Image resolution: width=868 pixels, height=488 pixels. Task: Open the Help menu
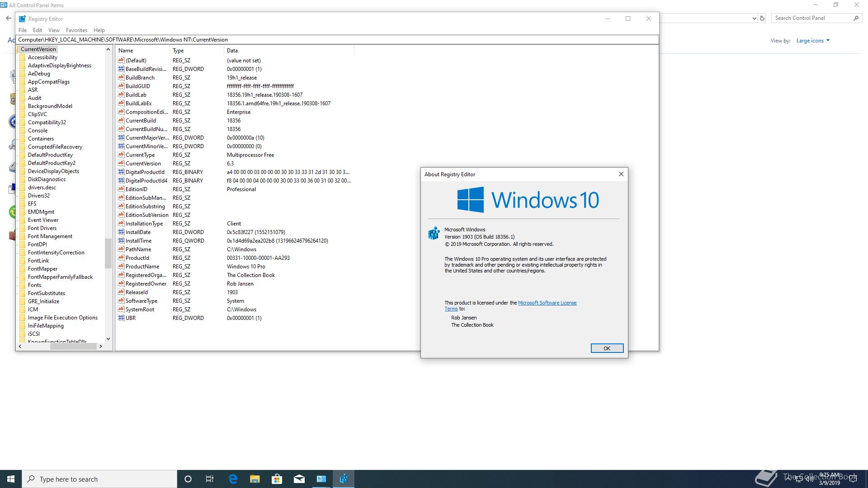click(x=99, y=30)
